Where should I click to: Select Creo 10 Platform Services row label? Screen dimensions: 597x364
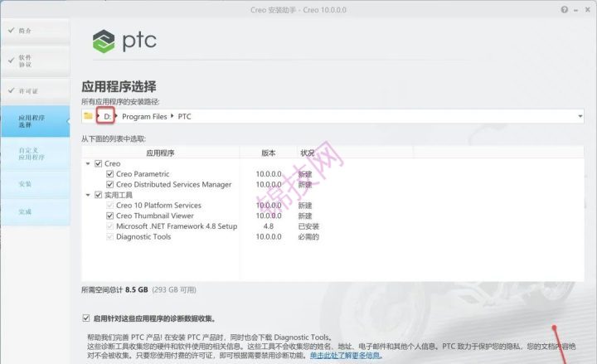click(158, 206)
